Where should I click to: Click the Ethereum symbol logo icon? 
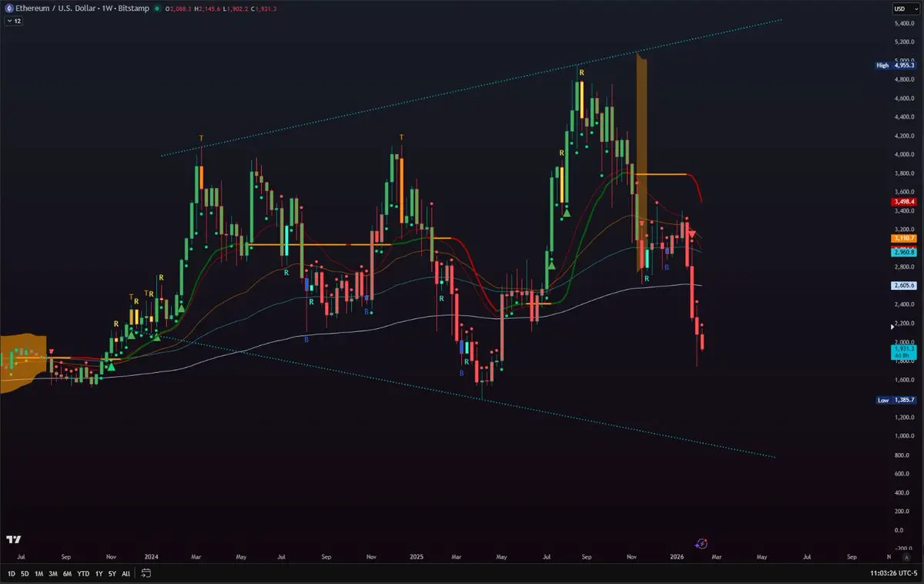pos(8,8)
